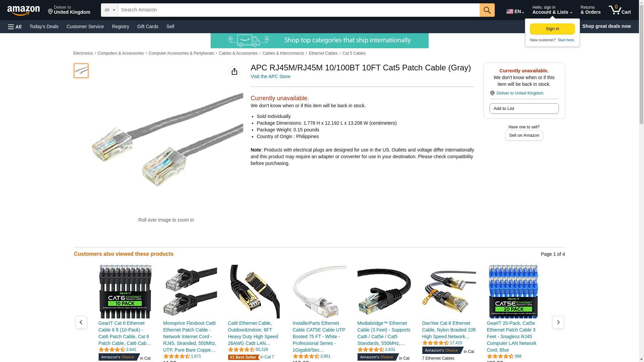644x362 pixels.
Task: Click the yellow Sign in button
Action: click(x=552, y=29)
